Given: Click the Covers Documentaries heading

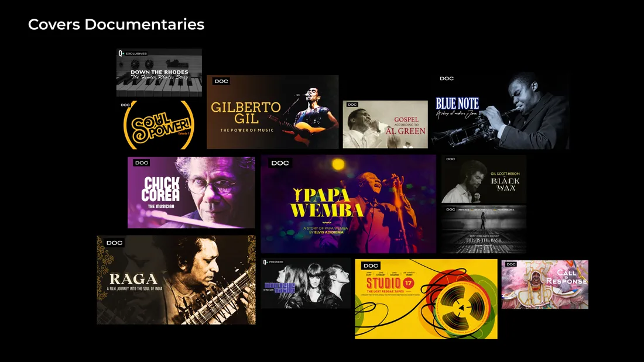Looking at the screenshot, I should pos(117,24).
